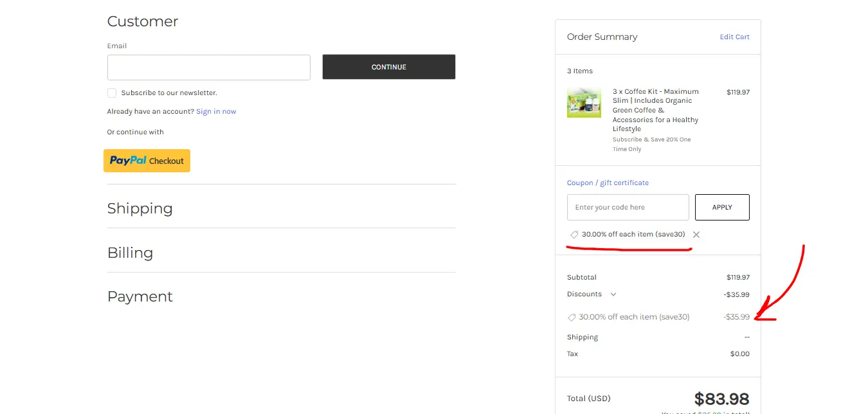The width and height of the screenshot is (868, 414).
Task: Click the $83.98 total amount
Action: pyautogui.click(x=722, y=399)
